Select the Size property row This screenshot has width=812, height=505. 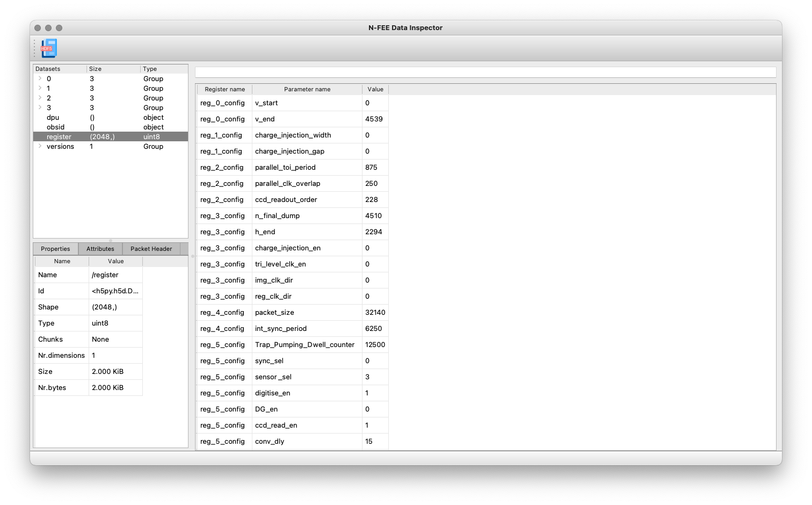89,372
